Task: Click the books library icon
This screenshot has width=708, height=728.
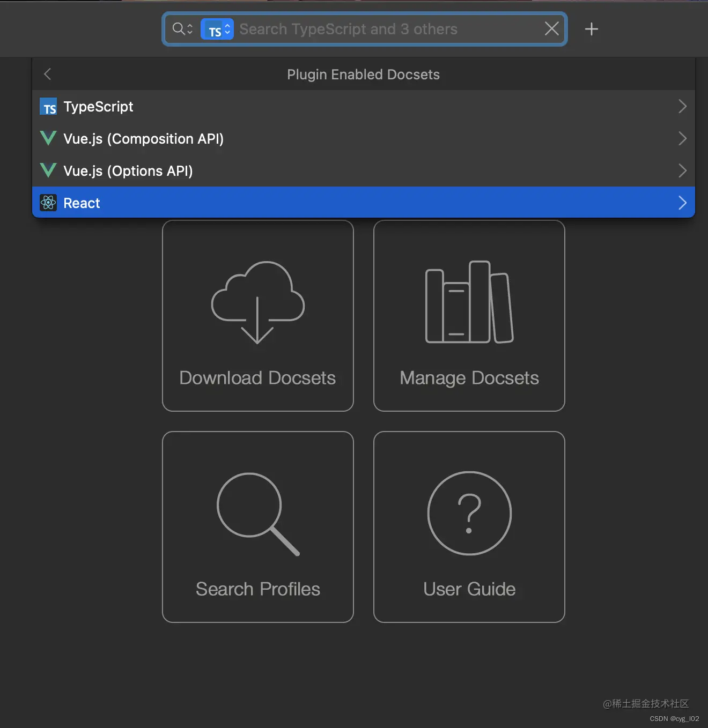Action: [x=469, y=302]
